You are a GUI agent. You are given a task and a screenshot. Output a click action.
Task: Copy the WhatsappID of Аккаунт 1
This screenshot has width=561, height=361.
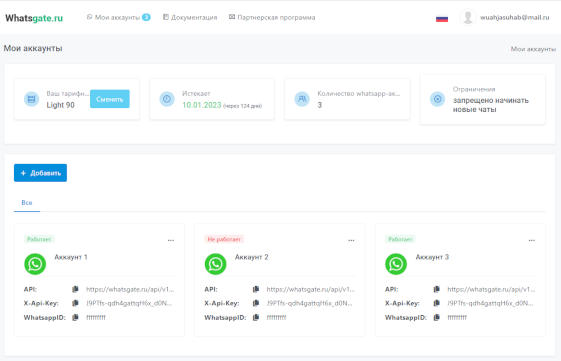point(75,317)
